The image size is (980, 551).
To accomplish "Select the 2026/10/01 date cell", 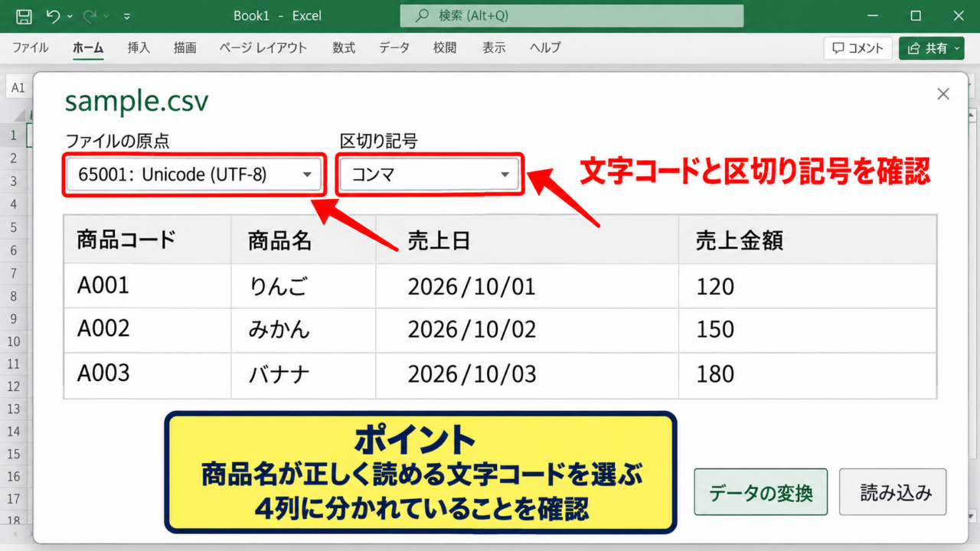I will click(527, 285).
